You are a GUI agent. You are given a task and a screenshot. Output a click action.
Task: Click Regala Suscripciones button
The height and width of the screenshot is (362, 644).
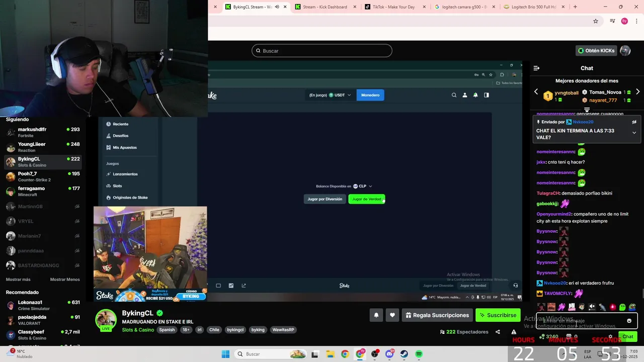[437, 315]
